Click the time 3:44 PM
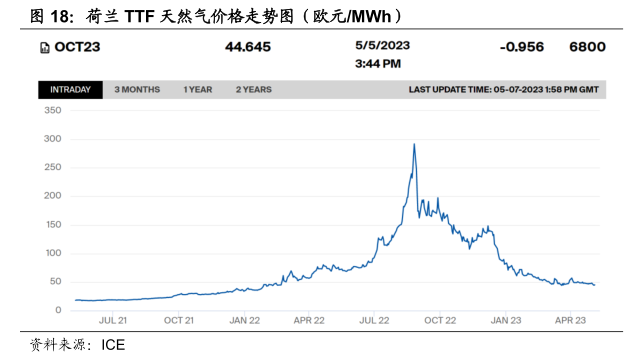 pyautogui.click(x=378, y=64)
